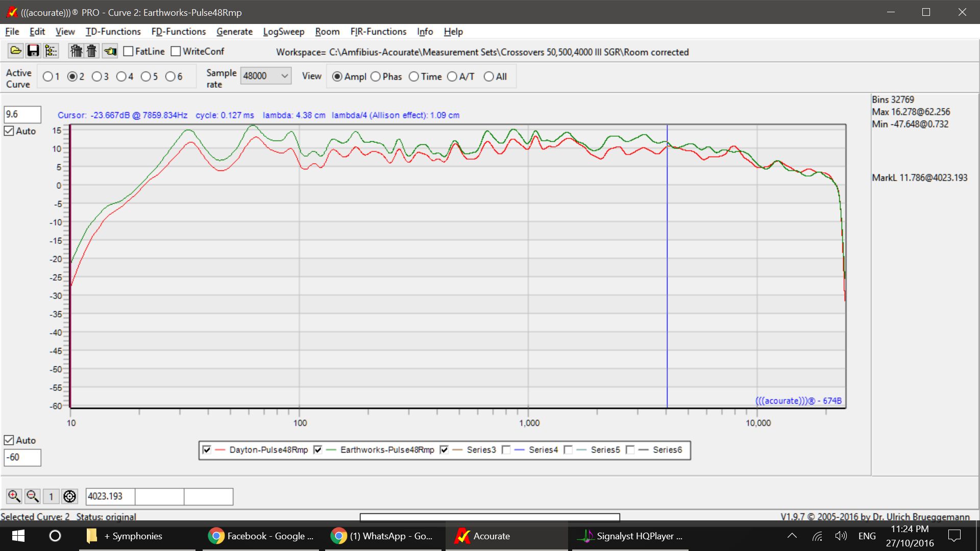Check the Series5 legend checkbox
The width and height of the screenshot is (980, 551).
tap(568, 449)
